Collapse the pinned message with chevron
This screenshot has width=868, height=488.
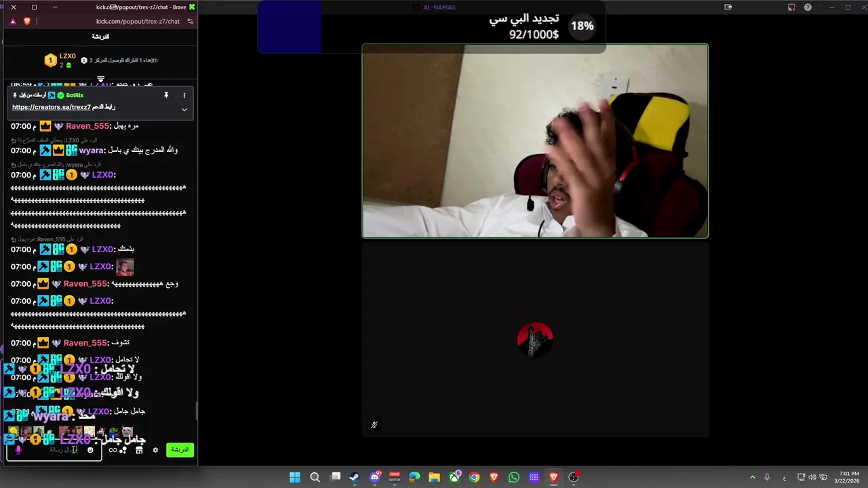tap(184, 109)
